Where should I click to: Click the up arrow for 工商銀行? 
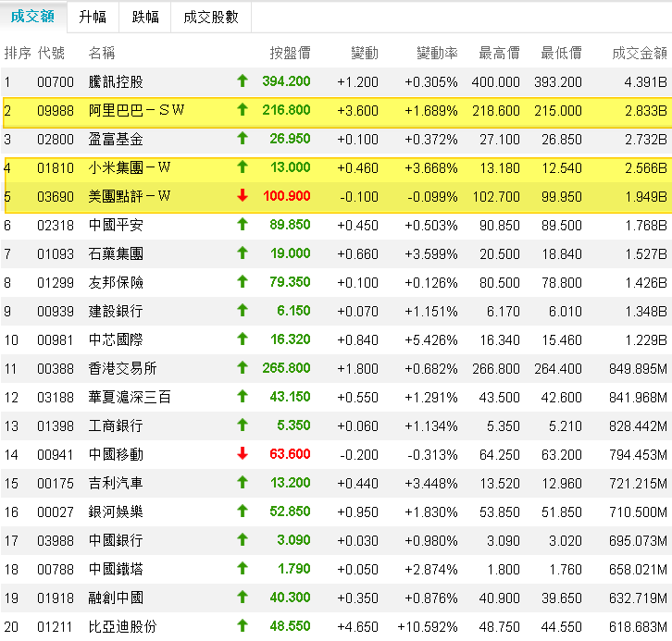243,425
